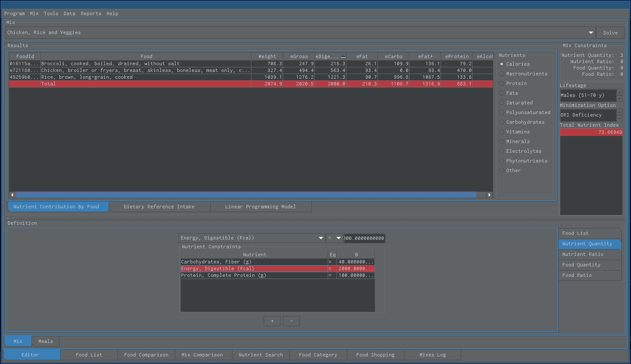This screenshot has width=631, height=364.
Task: Open the Food Quantity side tab
Action: 590,265
